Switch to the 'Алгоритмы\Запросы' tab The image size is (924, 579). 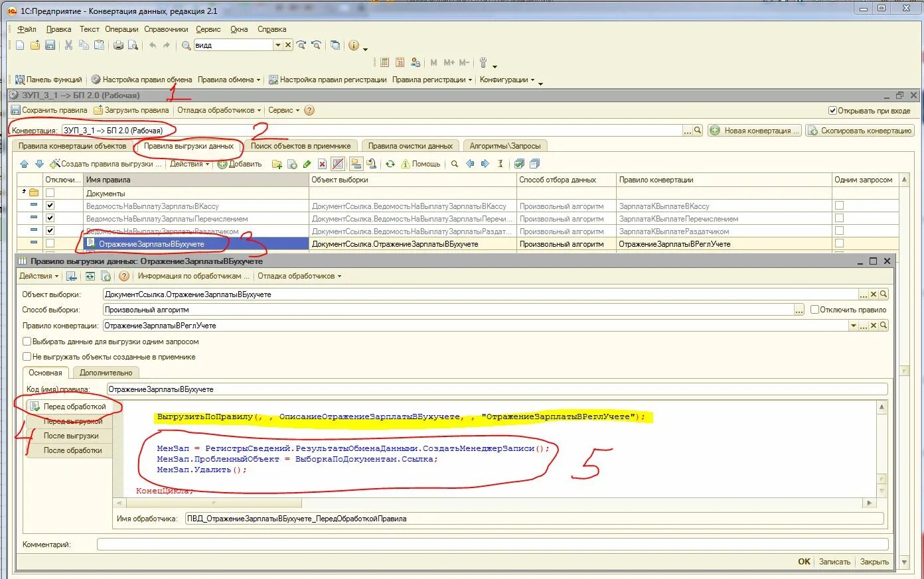pyautogui.click(x=505, y=146)
